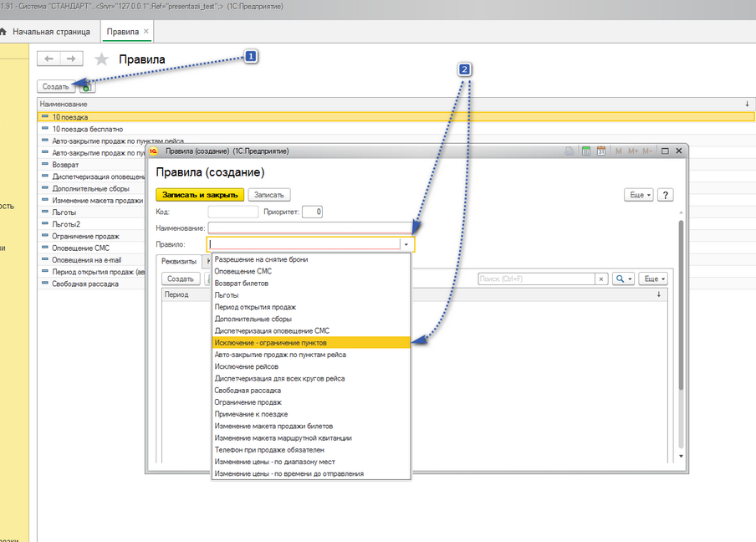Click the dialog's vertical scrollbar
The height and width of the screenshot is (542, 756).
click(x=682, y=335)
